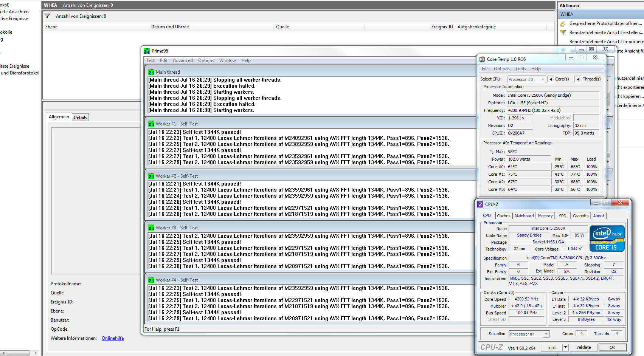
Task: Open the Help menu in Prime95
Action: pyautogui.click(x=246, y=60)
